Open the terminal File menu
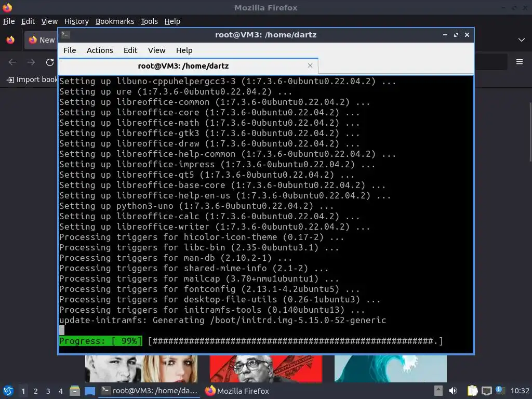532x399 pixels. tap(70, 50)
